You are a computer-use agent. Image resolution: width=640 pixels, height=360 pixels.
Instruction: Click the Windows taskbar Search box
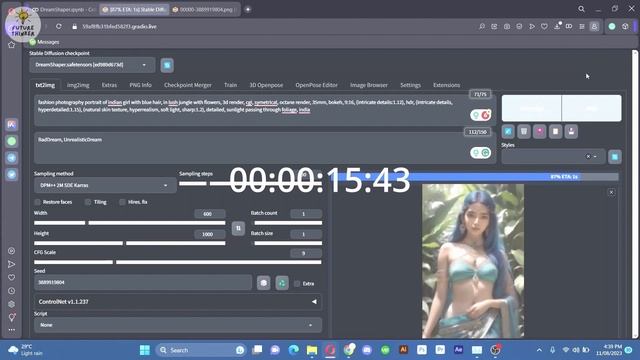coord(200,350)
